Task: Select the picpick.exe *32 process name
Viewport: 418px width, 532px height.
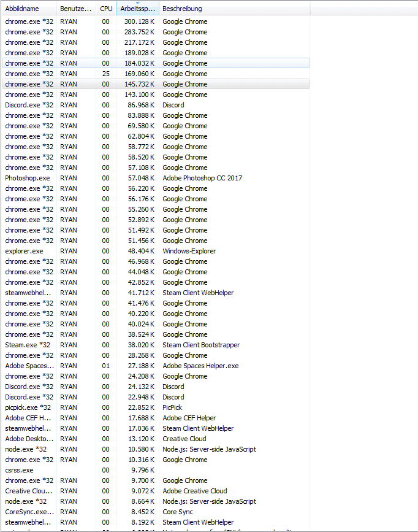Action: [x=28, y=408]
